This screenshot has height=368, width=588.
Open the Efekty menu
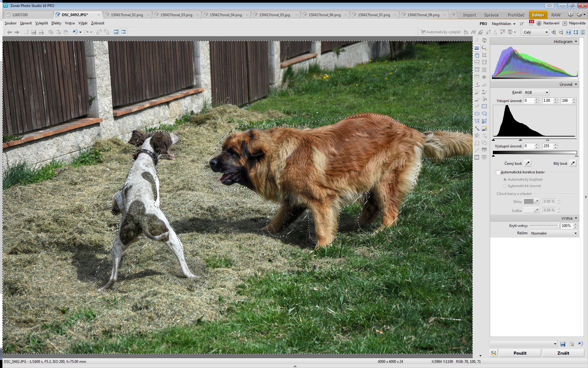pos(56,23)
